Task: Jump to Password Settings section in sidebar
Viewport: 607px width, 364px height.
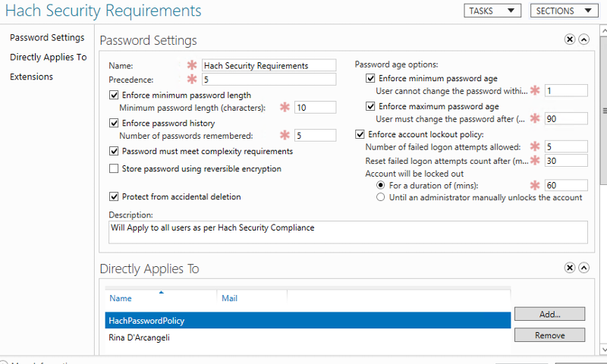Action: [47, 37]
